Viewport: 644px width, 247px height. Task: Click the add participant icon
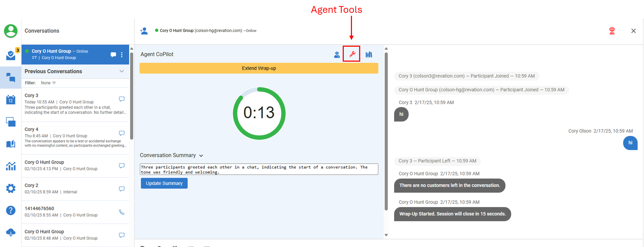click(x=144, y=31)
